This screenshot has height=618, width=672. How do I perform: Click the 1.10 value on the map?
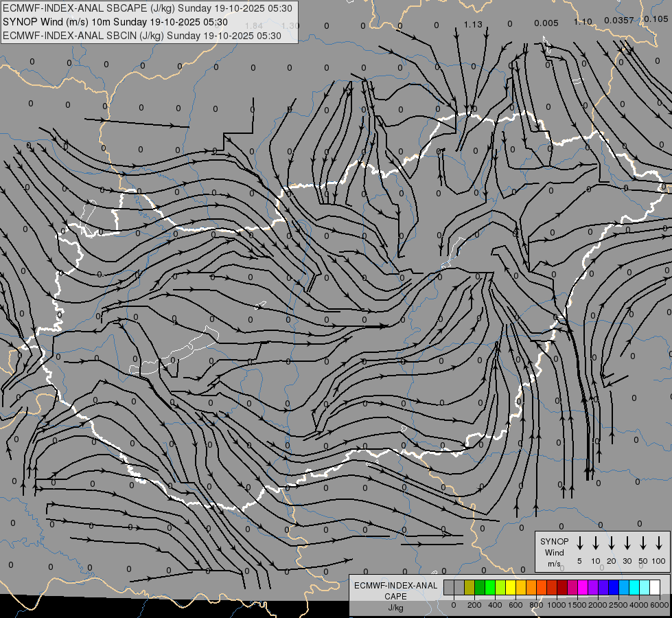583,21
